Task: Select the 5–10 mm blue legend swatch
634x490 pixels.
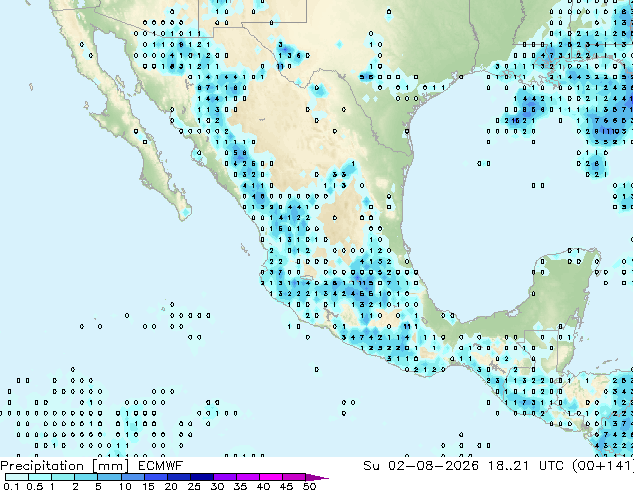Action: click(110, 477)
